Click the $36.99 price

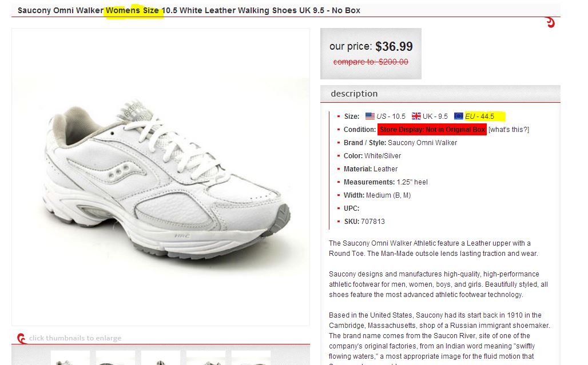[394, 47]
